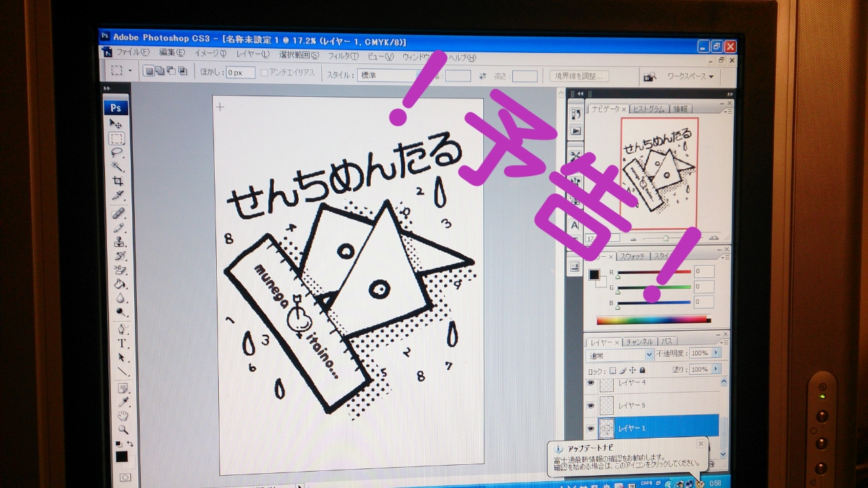Select the Blur droplet tool
Viewport: 868px width, 488px height.
[x=121, y=298]
